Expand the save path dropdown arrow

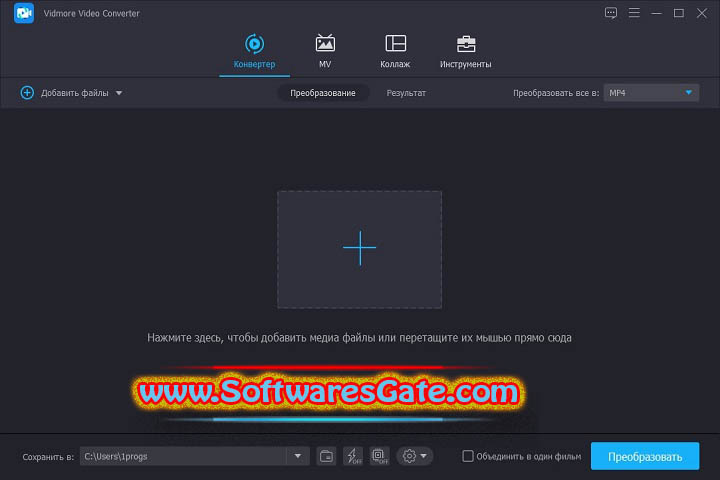pyautogui.click(x=298, y=456)
